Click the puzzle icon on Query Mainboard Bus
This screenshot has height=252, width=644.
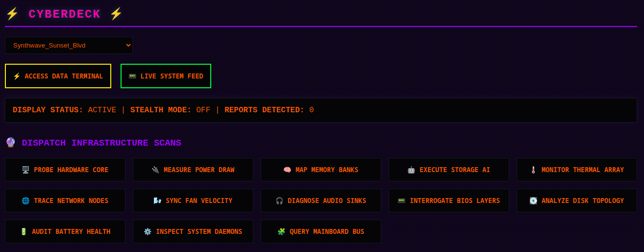click(281, 231)
